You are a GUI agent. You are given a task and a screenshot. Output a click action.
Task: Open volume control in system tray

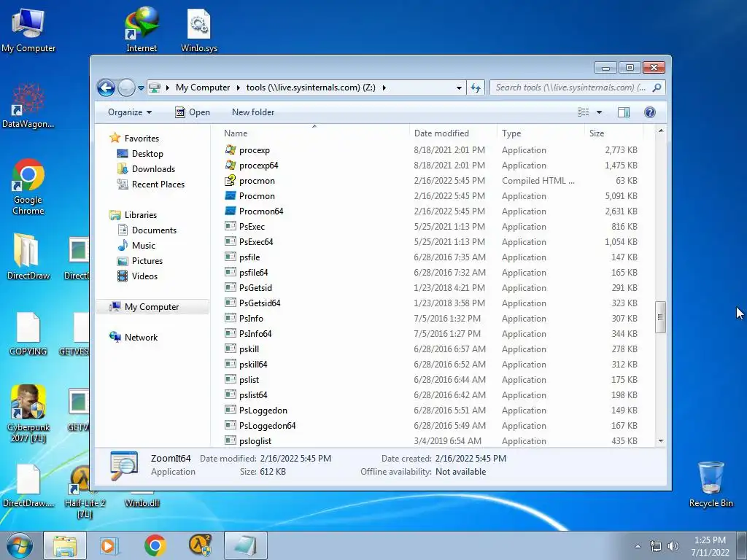(673, 546)
